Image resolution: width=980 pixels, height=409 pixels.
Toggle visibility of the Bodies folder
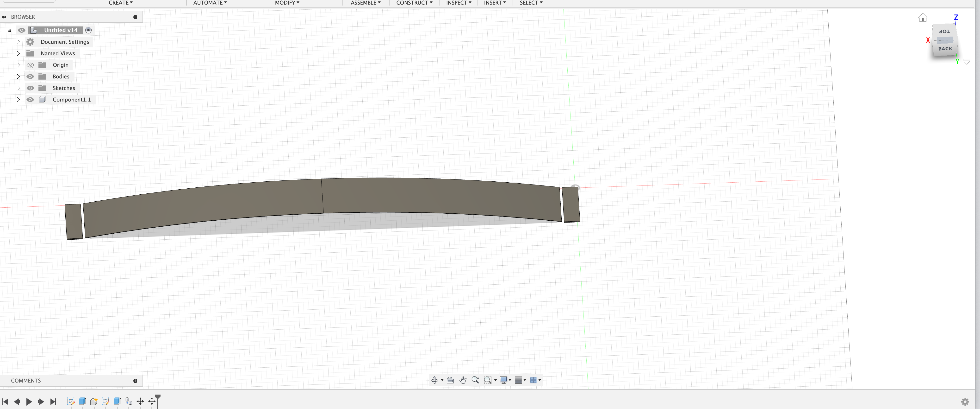click(x=30, y=77)
